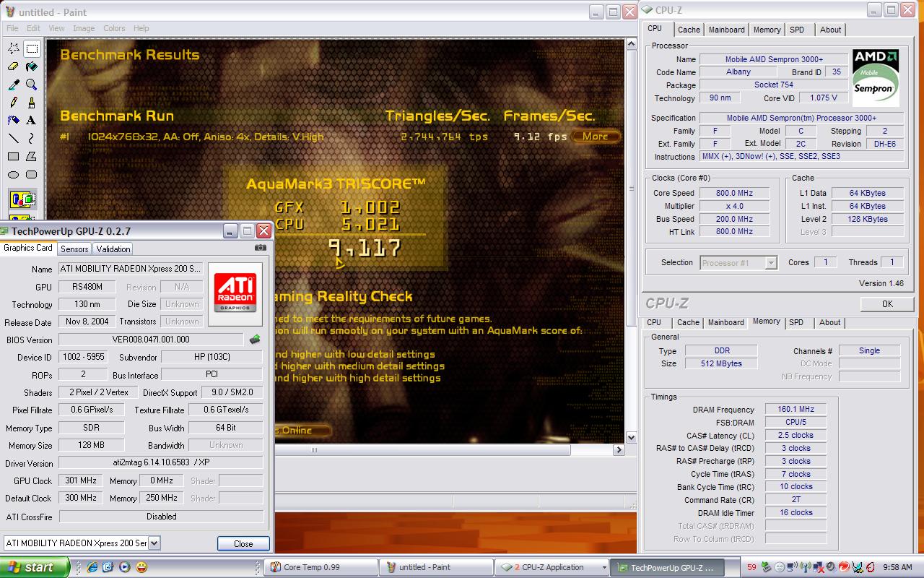Open the Cache tab in upper CPU-Z window

(x=689, y=30)
